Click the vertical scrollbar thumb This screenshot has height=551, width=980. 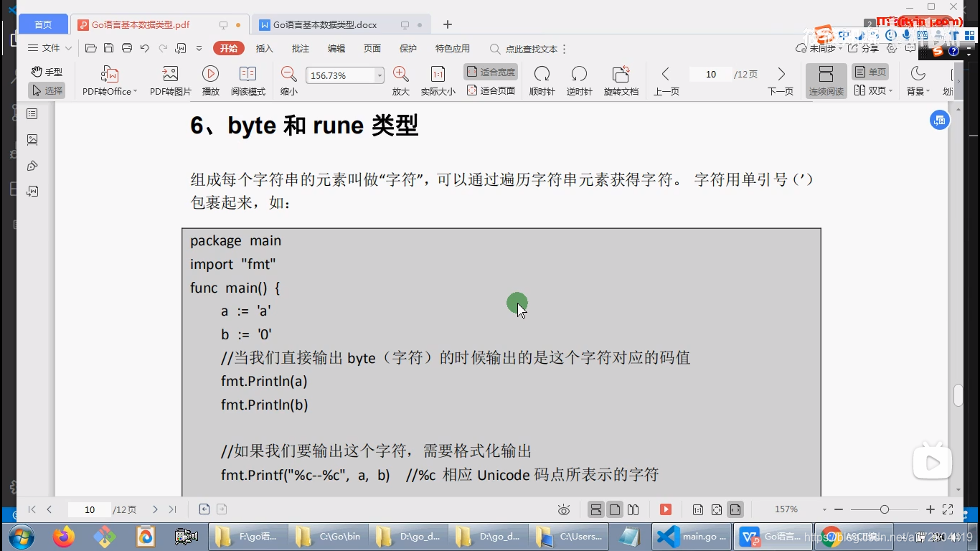(958, 395)
